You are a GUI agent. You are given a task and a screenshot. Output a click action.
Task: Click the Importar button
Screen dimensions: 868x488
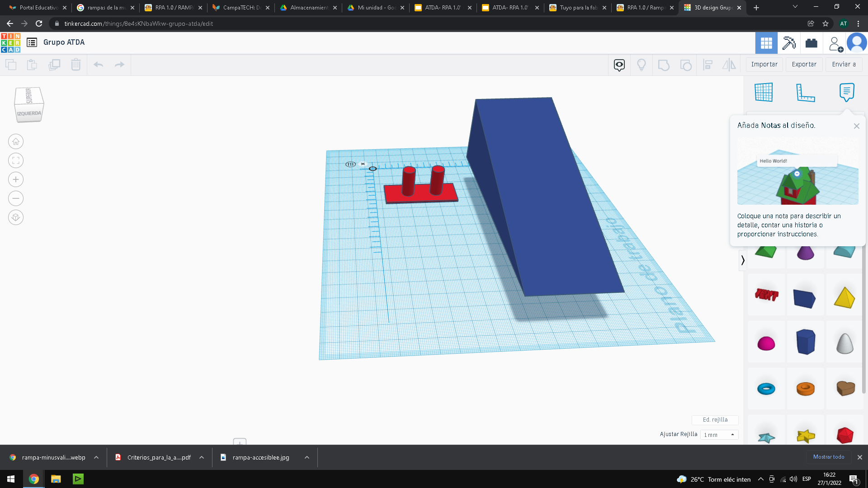(764, 64)
